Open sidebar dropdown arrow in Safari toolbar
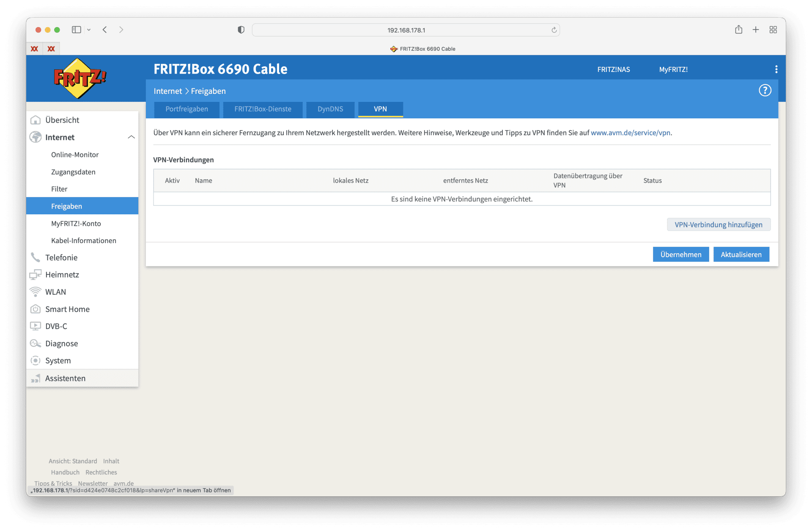The width and height of the screenshot is (812, 531). tap(89, 30)
